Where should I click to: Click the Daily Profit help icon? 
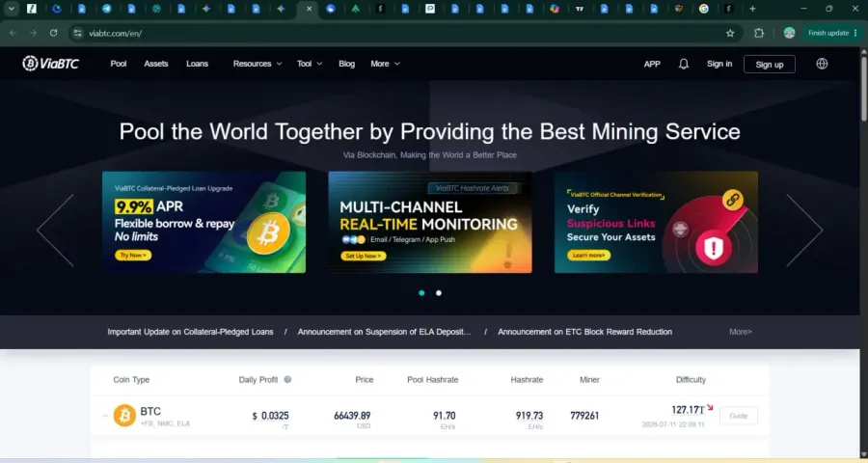tap(287, 379)
